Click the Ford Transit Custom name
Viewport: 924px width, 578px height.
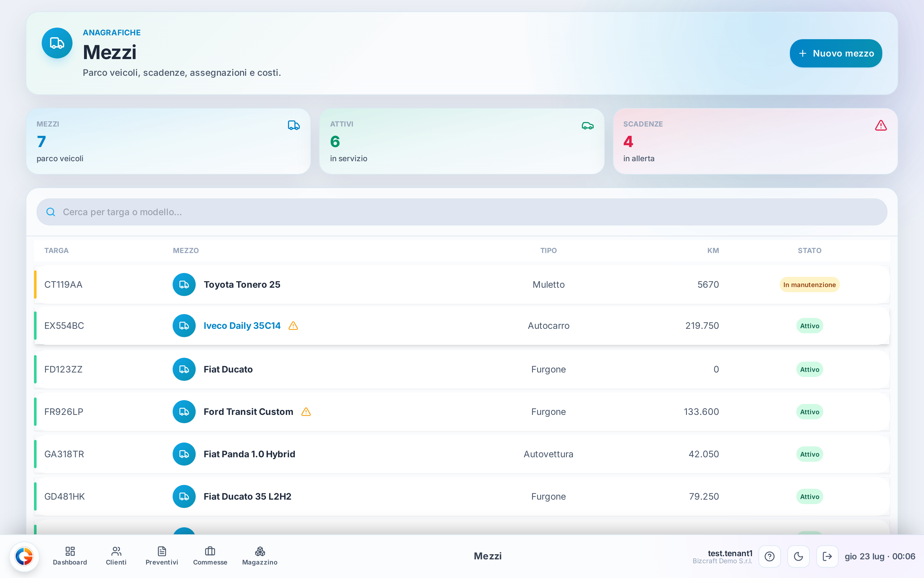tap(249, 412)
